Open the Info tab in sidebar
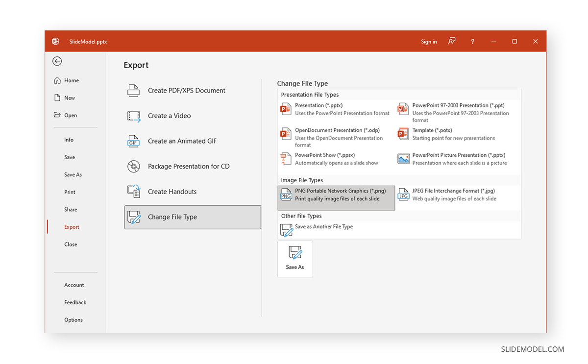Image resolution: width=588 pixels, height=364 pixels. 69,140
